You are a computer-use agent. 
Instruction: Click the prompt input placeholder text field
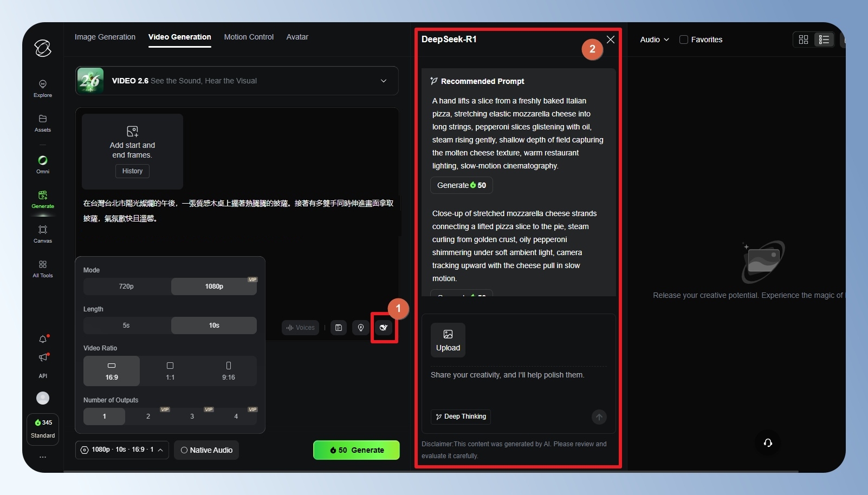pos(507,375)
